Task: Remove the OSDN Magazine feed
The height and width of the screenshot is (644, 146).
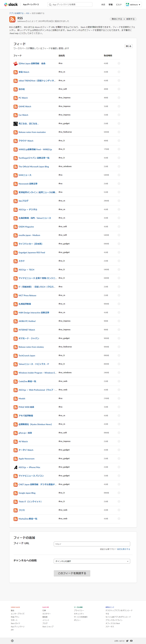Action: 119,227
